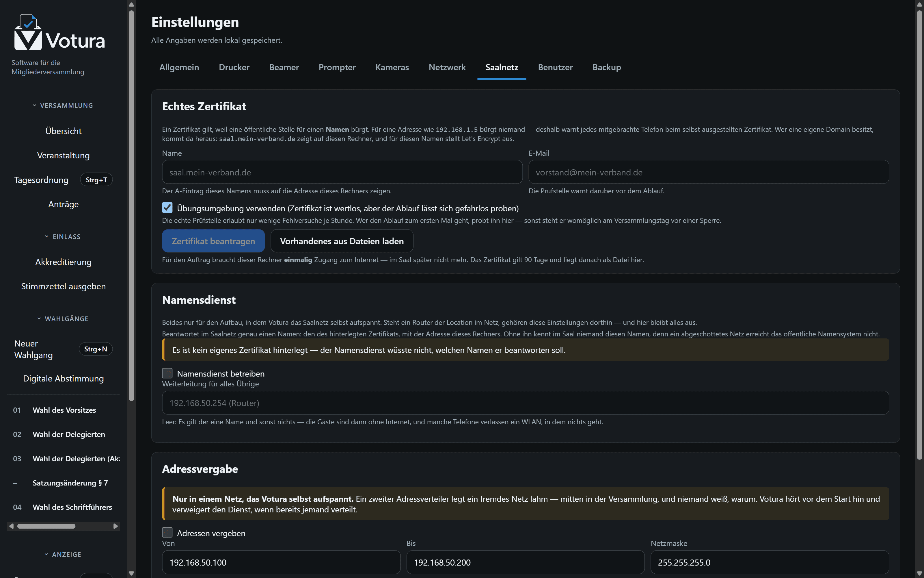Click Vorhandenes aus Dateien laden
Viewport: 924px width, 578px height.
(342, 241)
